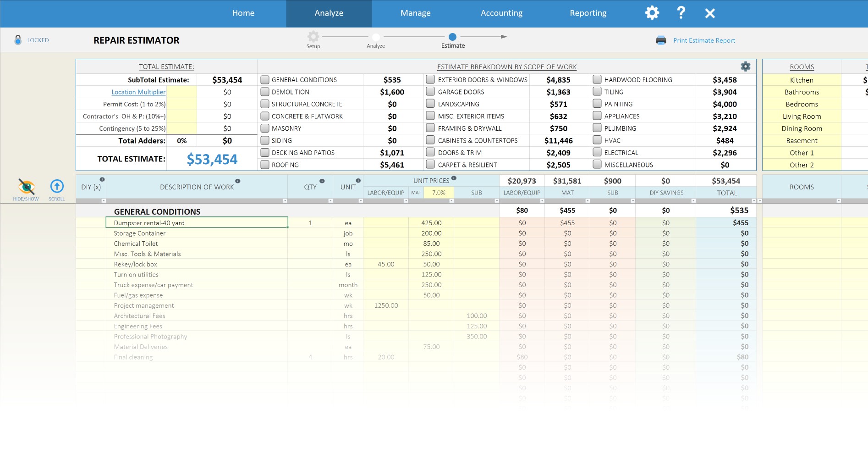This screenshot has height=460, width=868.
Task: Click the printer icon for estimate report
Action: pos(661,40)
